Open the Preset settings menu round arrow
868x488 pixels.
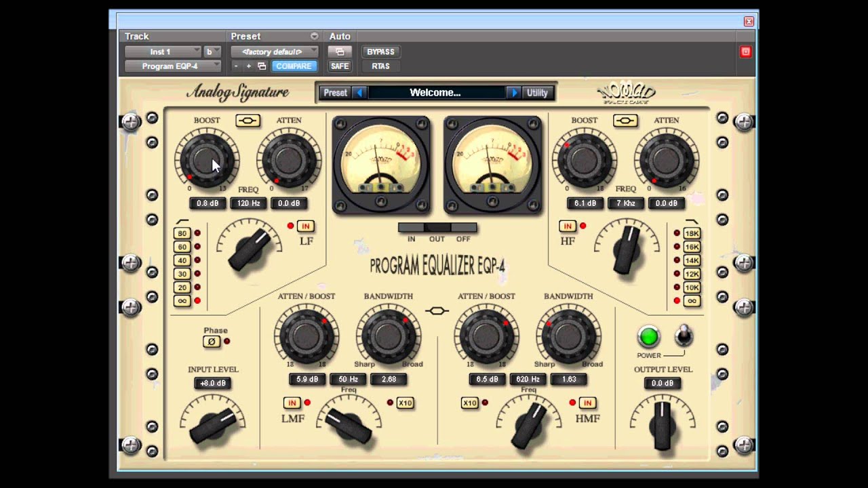314,37
